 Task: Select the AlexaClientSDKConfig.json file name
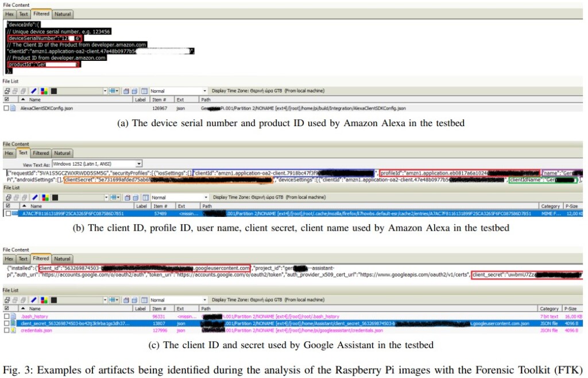pos(47,108)
